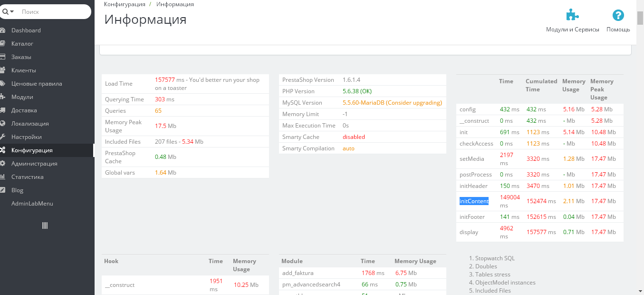This screenshot has width=644, height=295.
Task: Jump to Stopwatch SQL section
Action: [495, 258]
